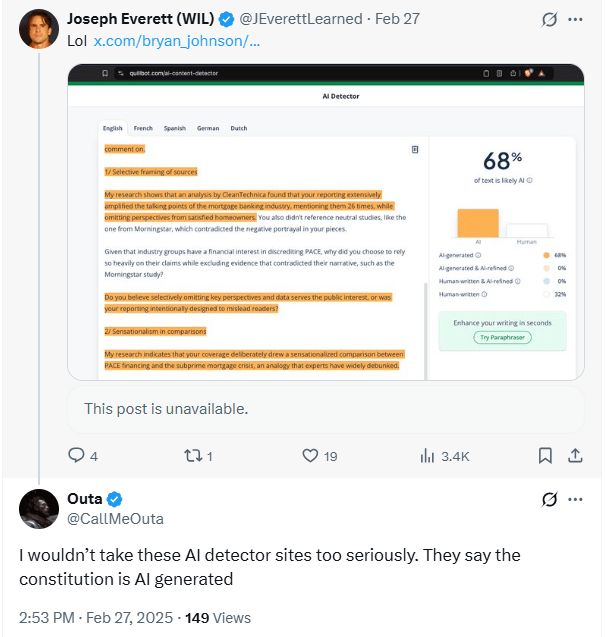The image size is (606, 637).
Task: Like Joseph Everett's post with the heart icon
Action: click(310, 455)
